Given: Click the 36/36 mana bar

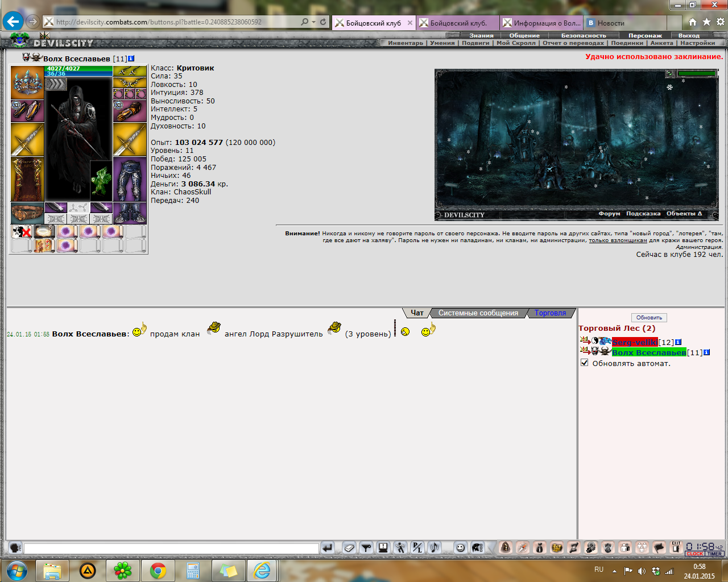Looking at the screenshot, I should point(78,74).
